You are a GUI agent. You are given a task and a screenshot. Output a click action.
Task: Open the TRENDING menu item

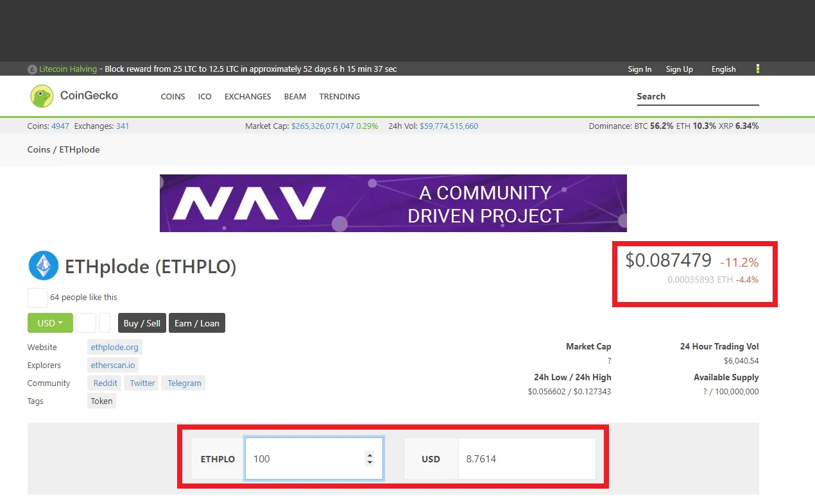click(x=339, y=97)
